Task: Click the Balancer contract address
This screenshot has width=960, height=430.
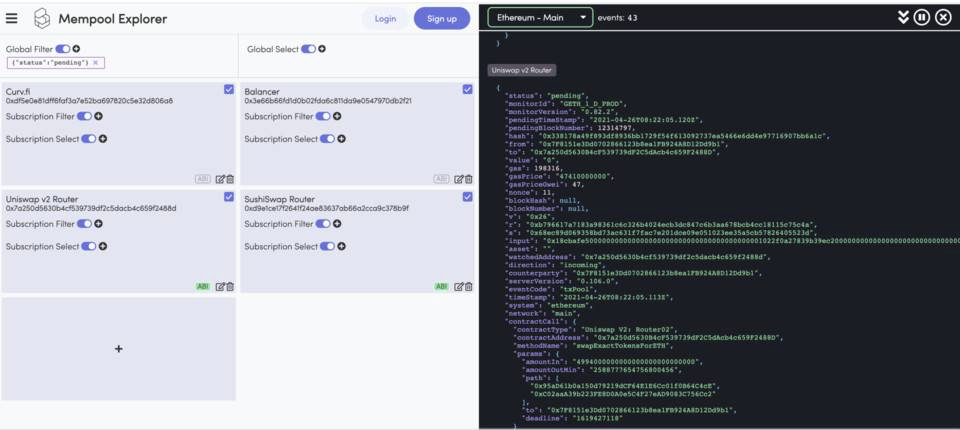Action: pos(328,101)
